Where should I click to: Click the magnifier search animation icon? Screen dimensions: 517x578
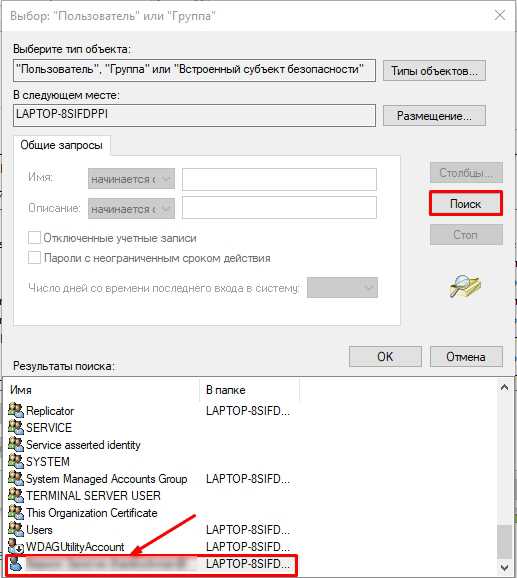click(465, 286)
